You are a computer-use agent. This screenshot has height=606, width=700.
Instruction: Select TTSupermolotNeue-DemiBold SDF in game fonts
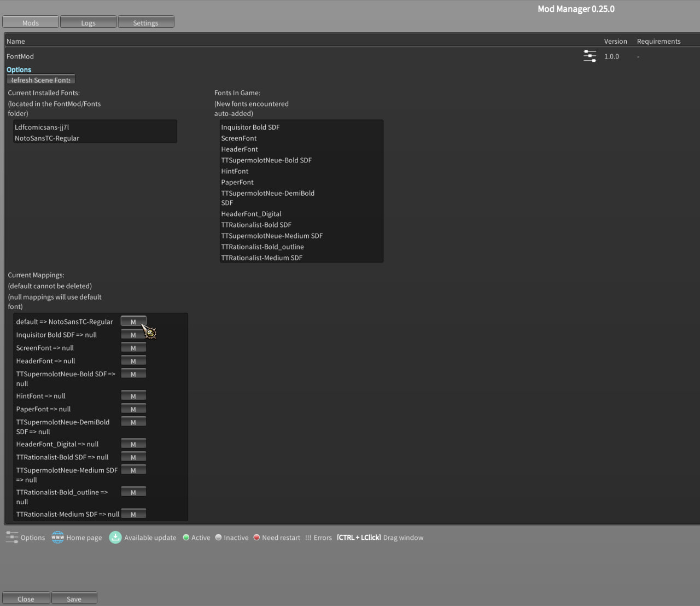(268, 197)
